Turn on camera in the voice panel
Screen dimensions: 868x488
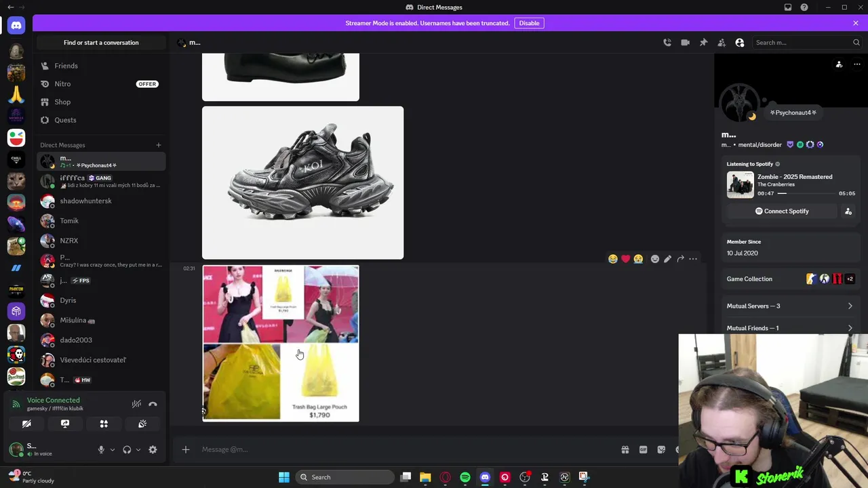click(26, 424)
